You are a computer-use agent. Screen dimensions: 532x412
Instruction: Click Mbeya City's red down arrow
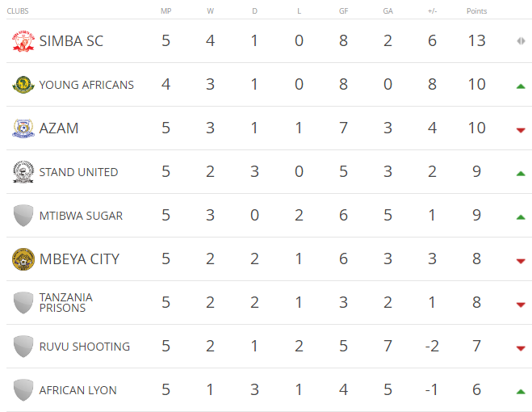(521, 261)
